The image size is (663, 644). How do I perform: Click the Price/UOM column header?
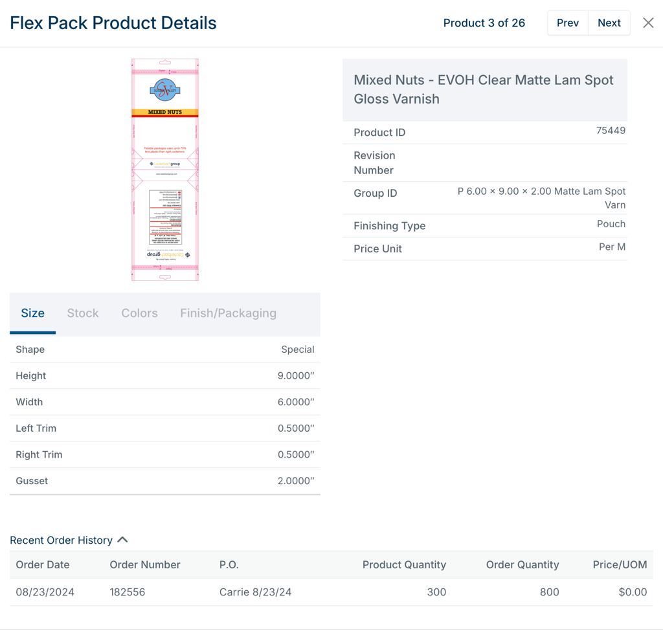(x=620, y=565)
